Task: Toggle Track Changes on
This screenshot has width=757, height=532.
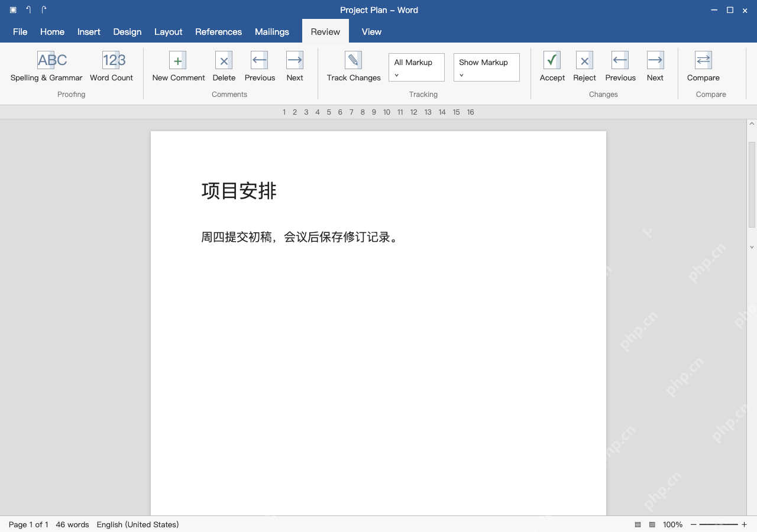Action: pos(354,67)
